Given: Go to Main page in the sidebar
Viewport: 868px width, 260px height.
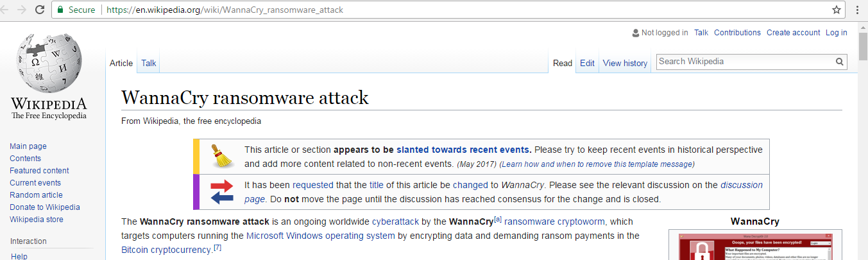Looking at the screenshot, I should [x=28, y=146].
